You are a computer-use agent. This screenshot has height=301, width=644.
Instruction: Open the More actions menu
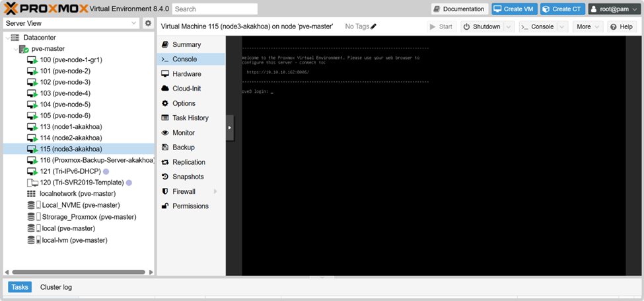(x=587, y=27)
